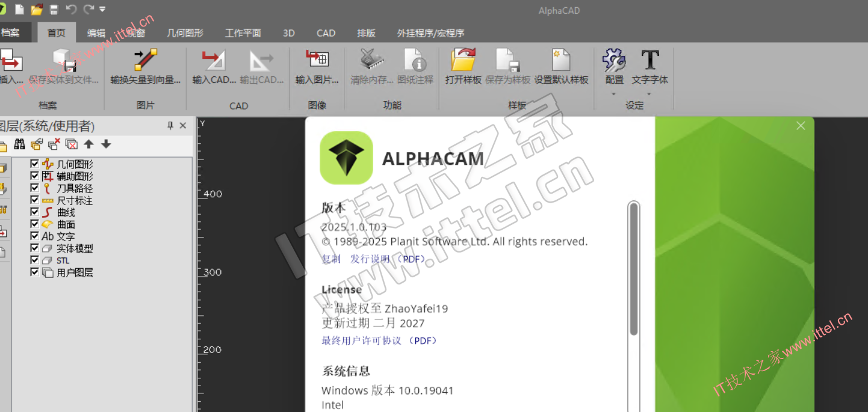This screenshot has height=412, width=868.
Task: Open the 发行说明 (PDF) link
Action: click(388, 259)
